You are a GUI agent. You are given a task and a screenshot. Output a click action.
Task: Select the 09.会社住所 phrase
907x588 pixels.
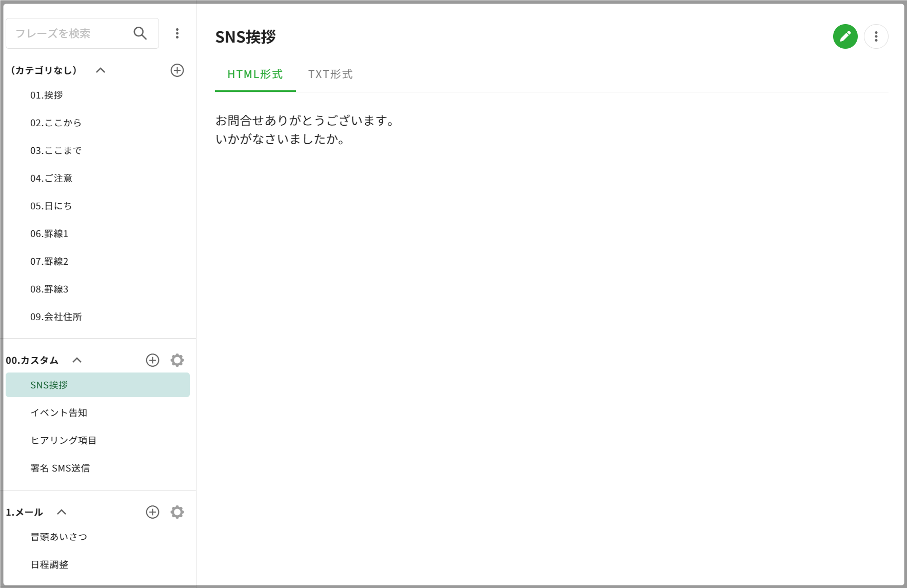click(56, 317)
